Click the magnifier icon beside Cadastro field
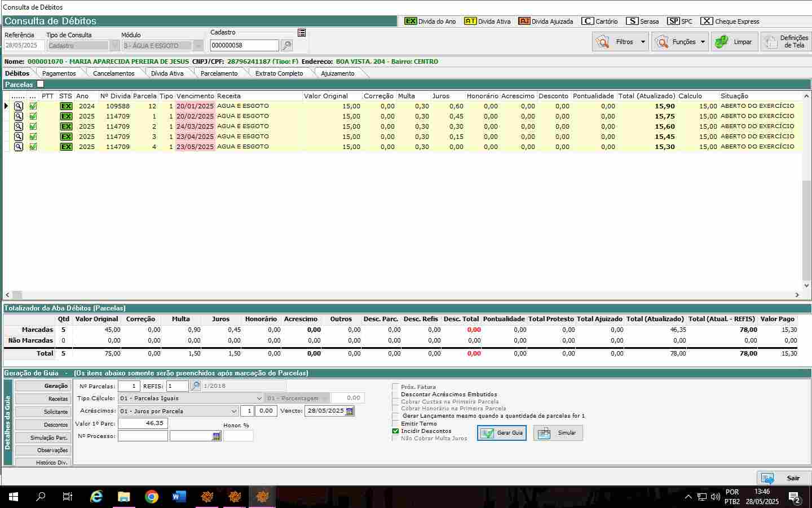The image size is (812, 508). pyautogui.click(x=286, y=46)
